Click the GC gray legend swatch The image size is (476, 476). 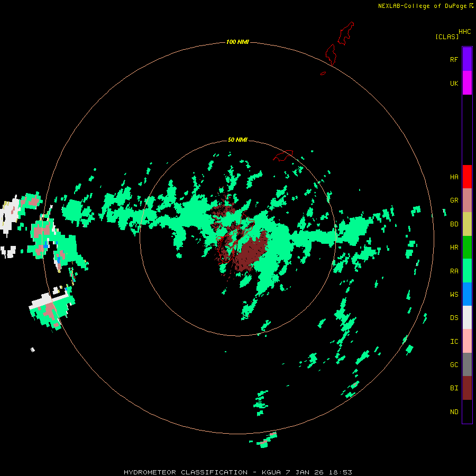467,364
